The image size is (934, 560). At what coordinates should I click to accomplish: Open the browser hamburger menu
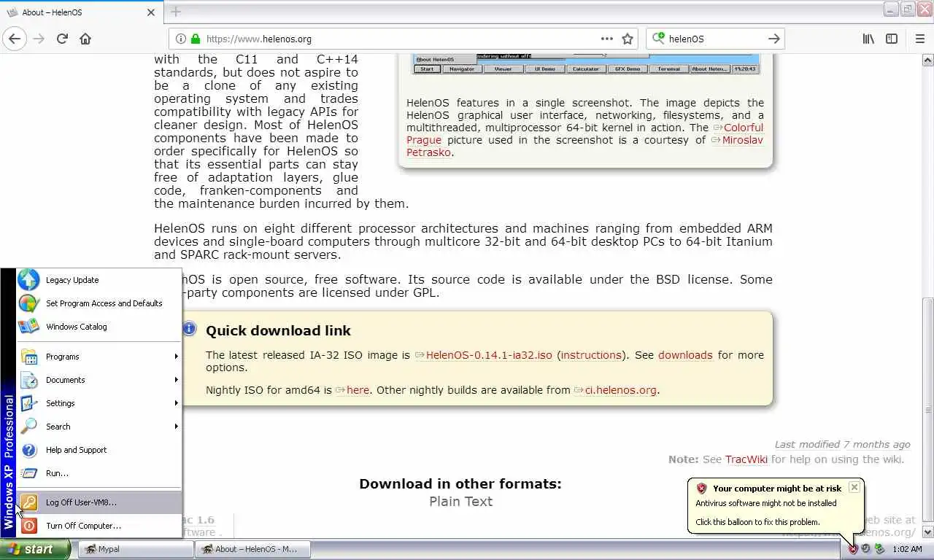coord(919,39)
